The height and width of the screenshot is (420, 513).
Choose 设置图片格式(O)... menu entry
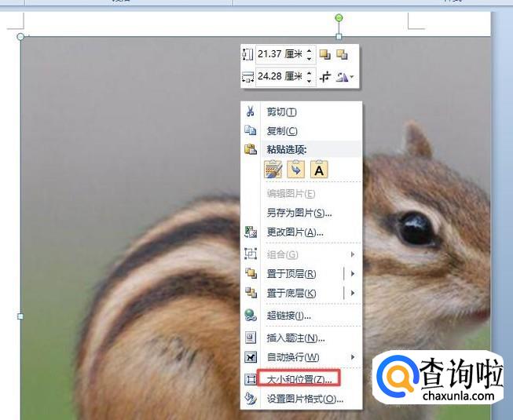tap(302, 399)
